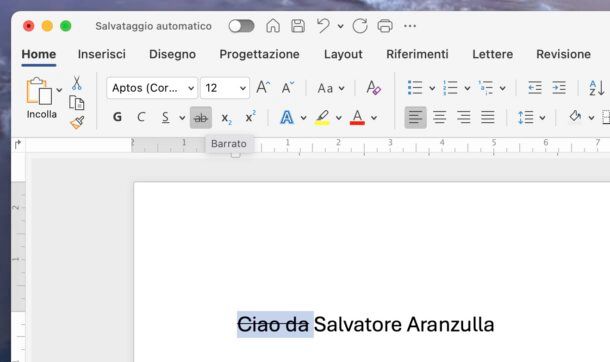Expand highlight color dropdown arrow
The width and height of the screenshot is (610, 362).
click(339, 117)
